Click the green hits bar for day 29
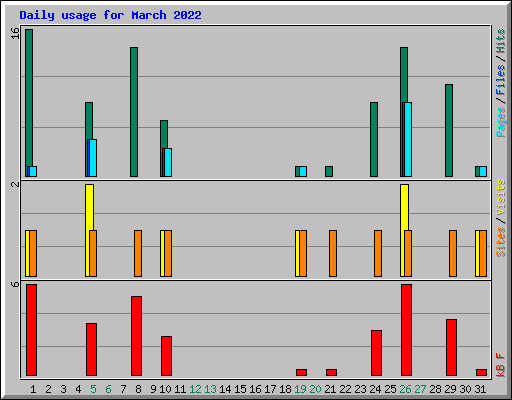 pos(449,130)
